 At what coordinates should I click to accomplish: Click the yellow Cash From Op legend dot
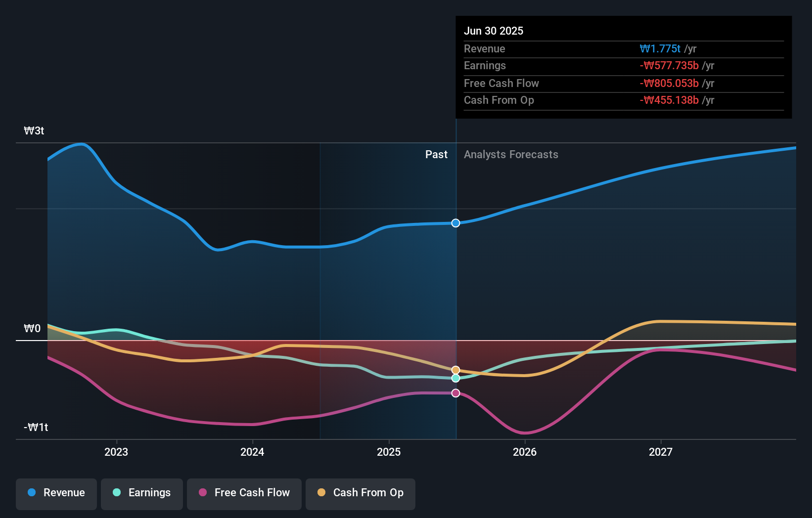tap(321, 492)
